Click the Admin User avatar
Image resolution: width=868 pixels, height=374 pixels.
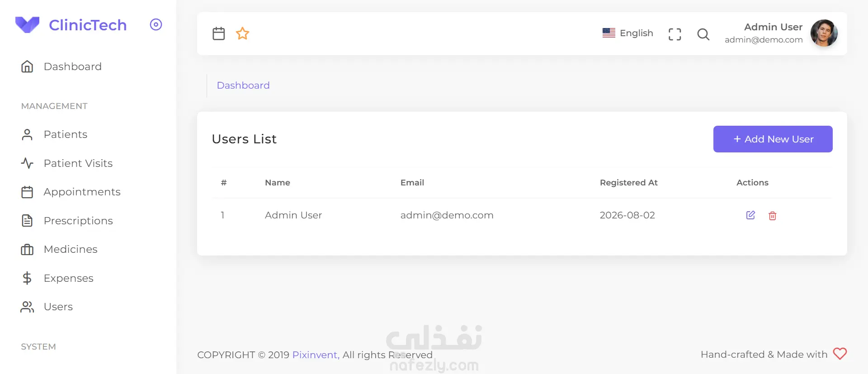coord(824,33)
